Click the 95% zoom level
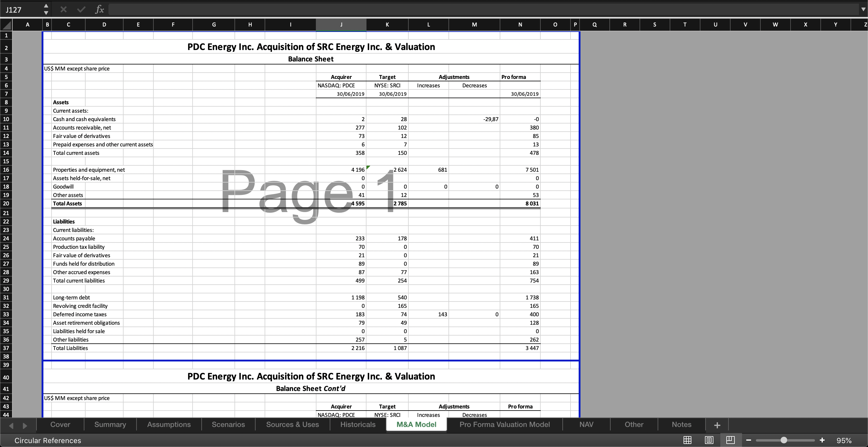The image size is (868, 447). (844, 441)
